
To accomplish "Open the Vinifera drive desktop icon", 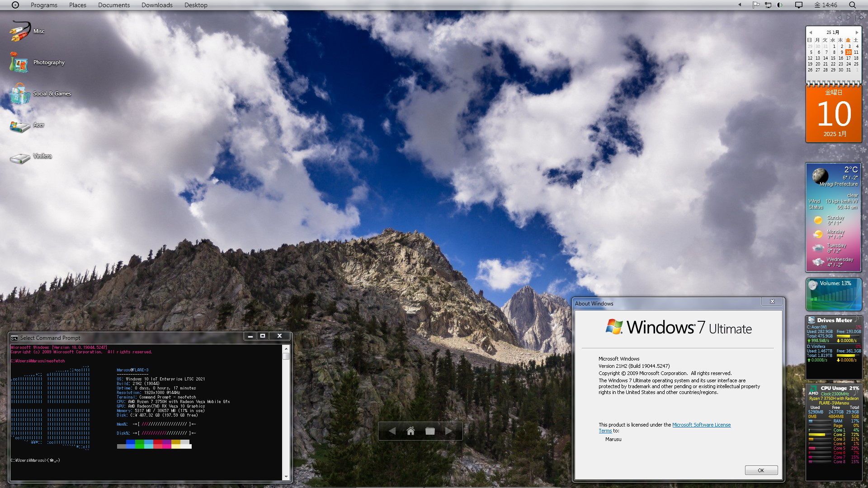I will point(31,157).
